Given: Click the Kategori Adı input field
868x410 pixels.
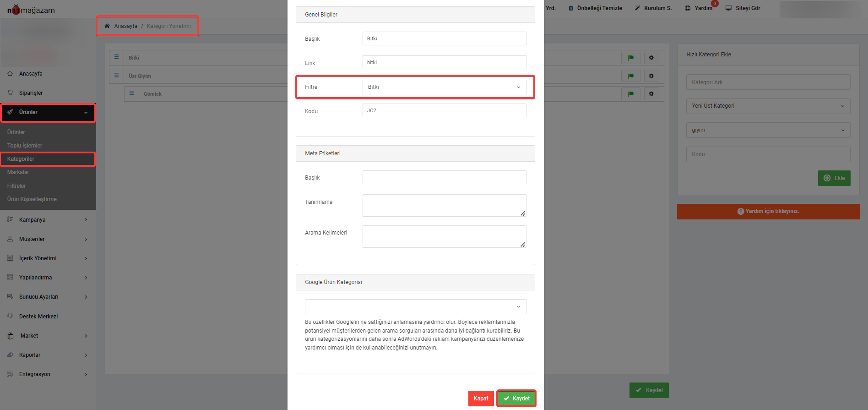Looking at the screenshot, I should click(x=768, y=82).
